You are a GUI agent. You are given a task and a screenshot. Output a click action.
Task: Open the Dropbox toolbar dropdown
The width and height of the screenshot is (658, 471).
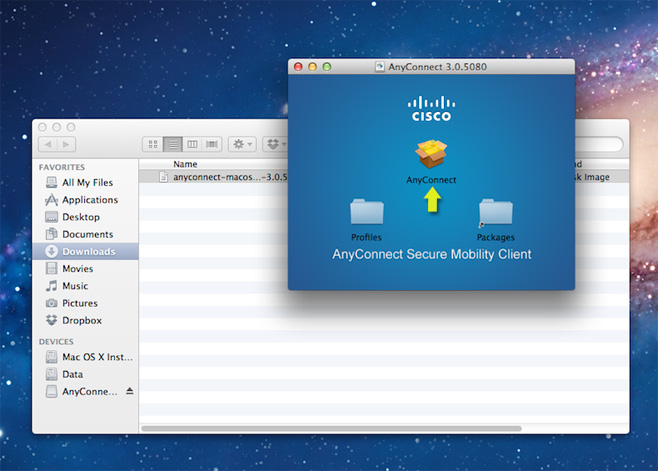pos(275,145)
